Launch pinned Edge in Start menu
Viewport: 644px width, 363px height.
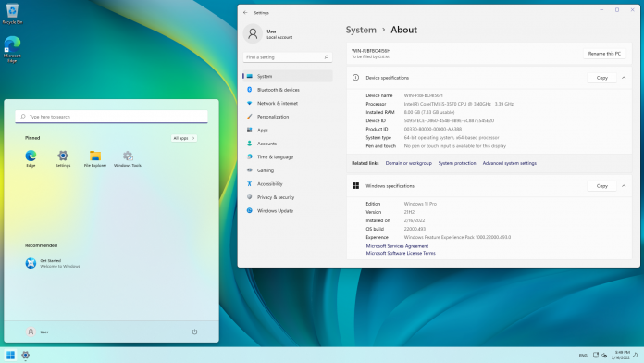31,158
